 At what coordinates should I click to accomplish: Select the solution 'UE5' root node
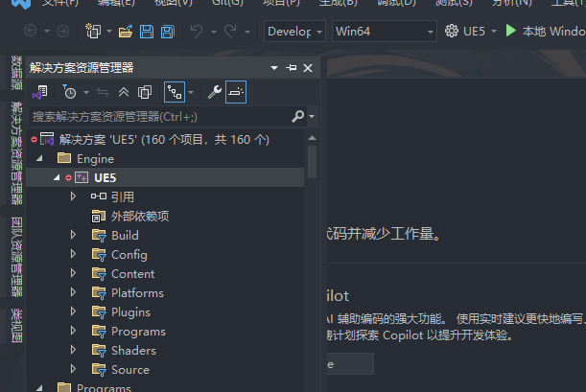point(166,140)
